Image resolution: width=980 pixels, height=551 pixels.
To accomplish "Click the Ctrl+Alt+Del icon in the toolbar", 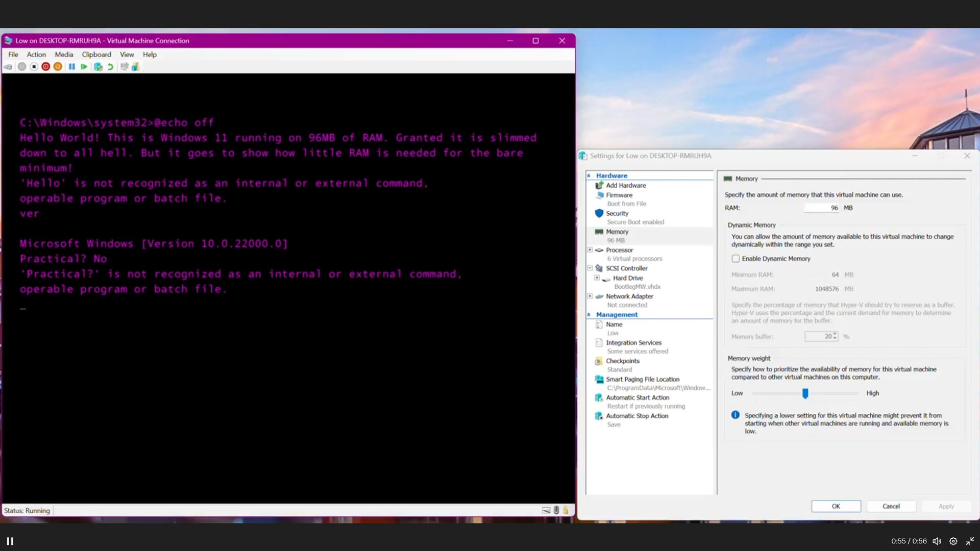I will 8,67.
